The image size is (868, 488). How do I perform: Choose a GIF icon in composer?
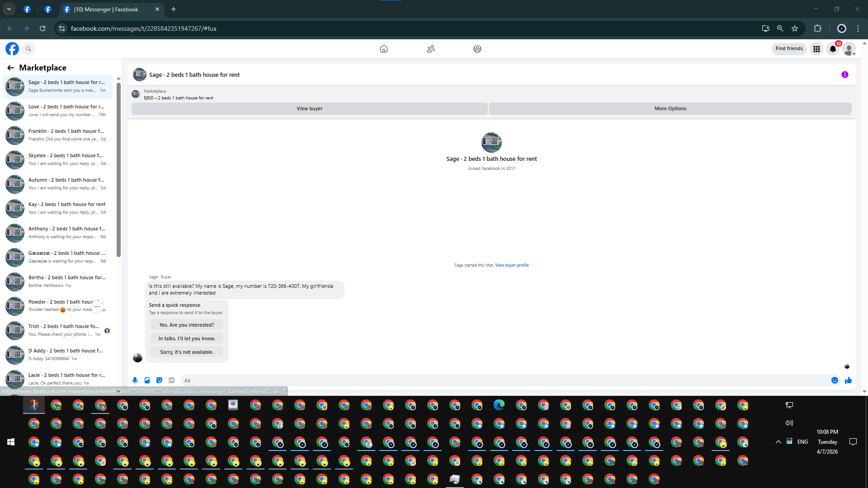(x=171, y=380)
